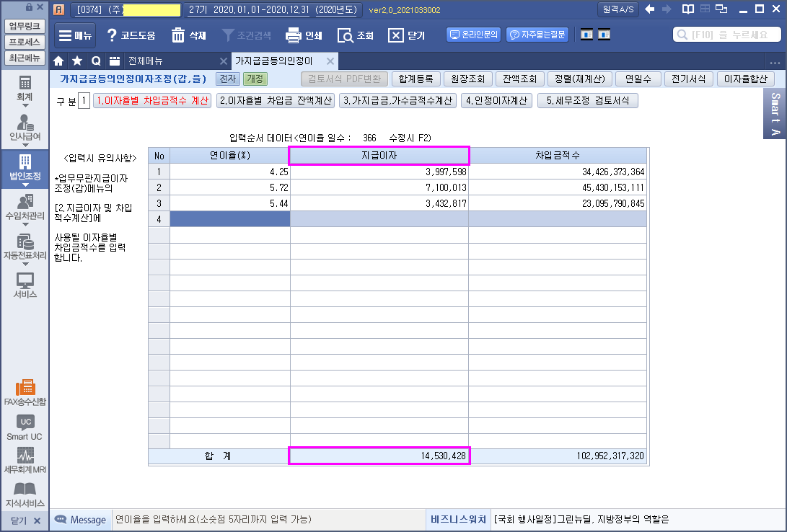Select the 7,100,013 interest paid cell
The width and height of the screenshot is (787, 532).
[379, 187]
